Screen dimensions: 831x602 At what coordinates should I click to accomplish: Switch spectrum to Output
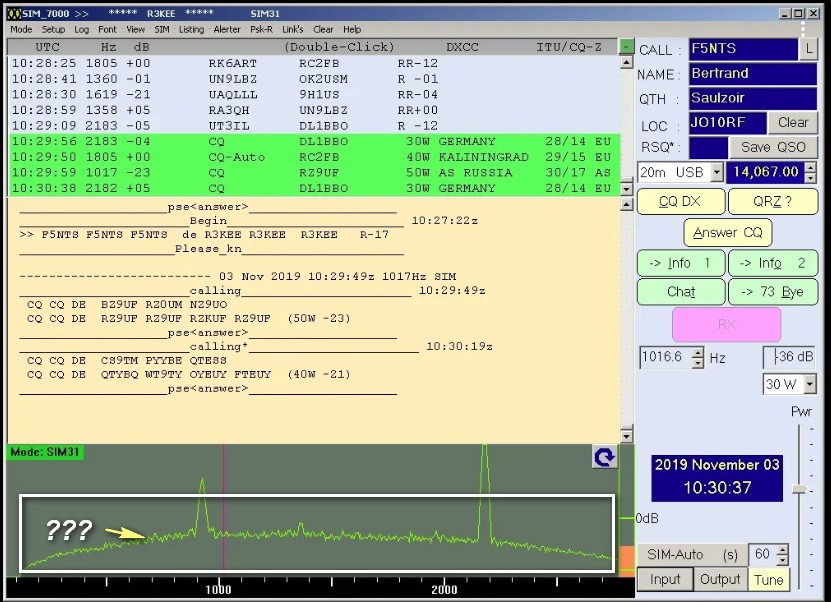[719, 579]
